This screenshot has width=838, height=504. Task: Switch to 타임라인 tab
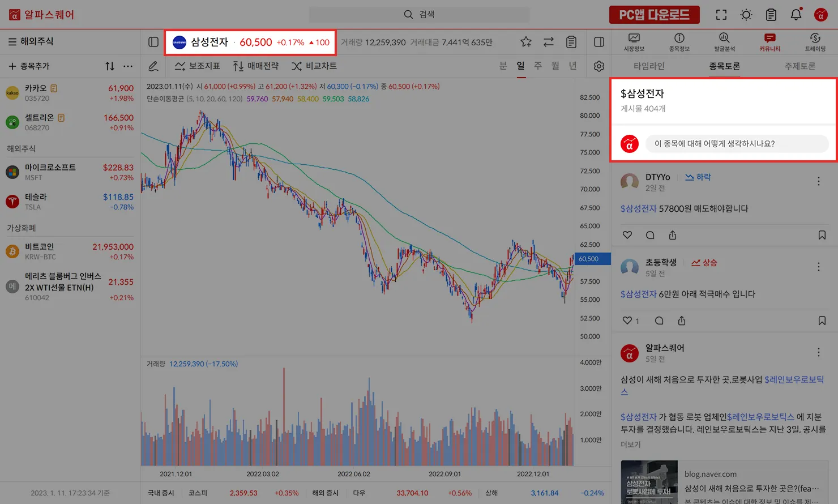(x=649, y=66)
